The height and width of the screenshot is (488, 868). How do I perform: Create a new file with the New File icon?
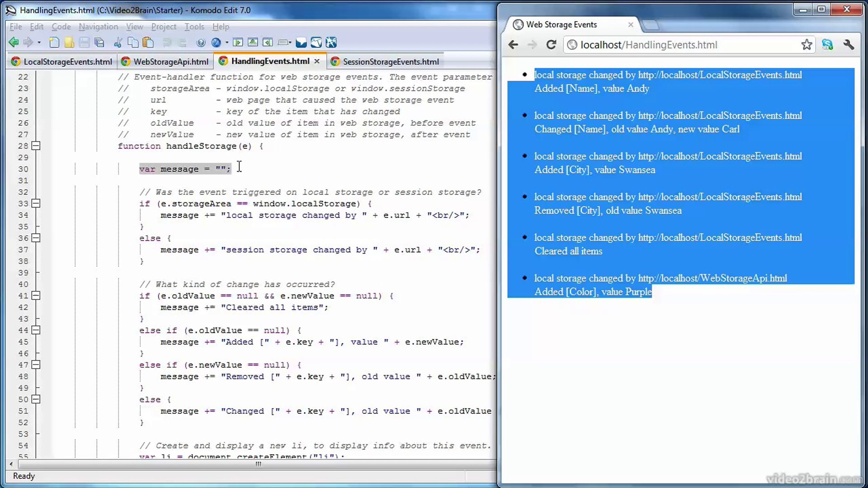click(x=54, y=42)
